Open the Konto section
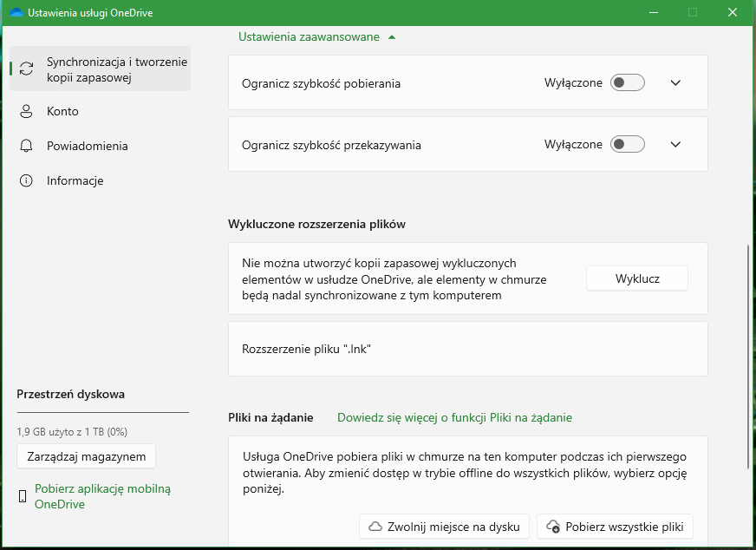Screen dimensions: 756x550 101,111
